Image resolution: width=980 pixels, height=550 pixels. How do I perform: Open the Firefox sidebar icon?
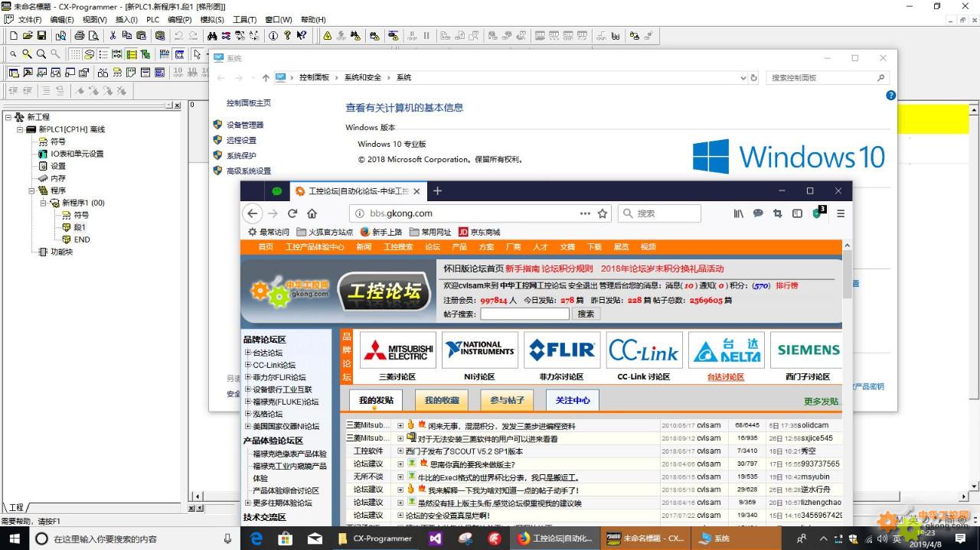tap(797, 213)
